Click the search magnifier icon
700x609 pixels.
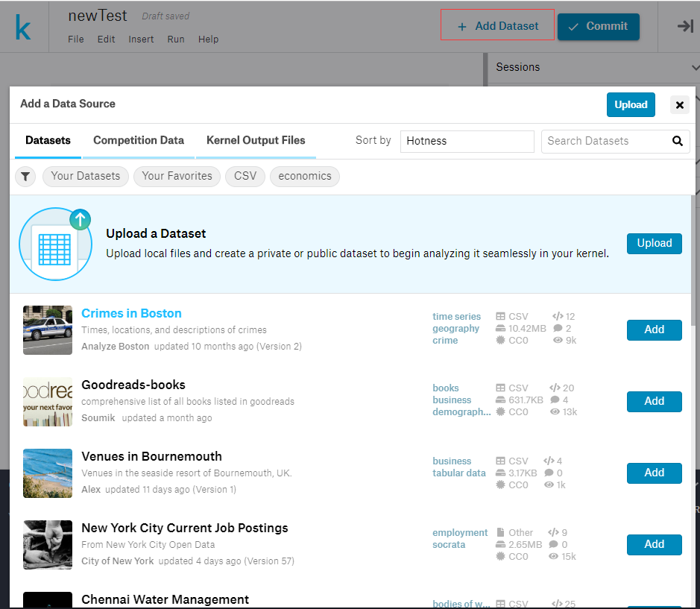click(x=677, y=141)
